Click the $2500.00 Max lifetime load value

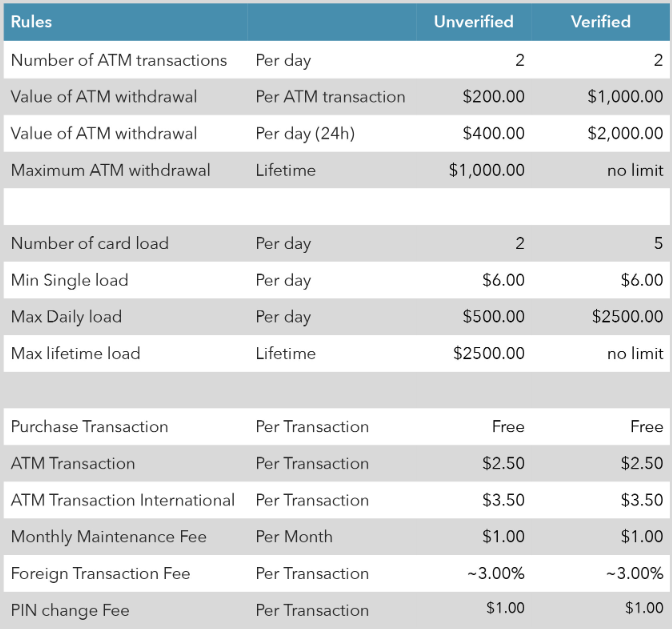[489, 353]
